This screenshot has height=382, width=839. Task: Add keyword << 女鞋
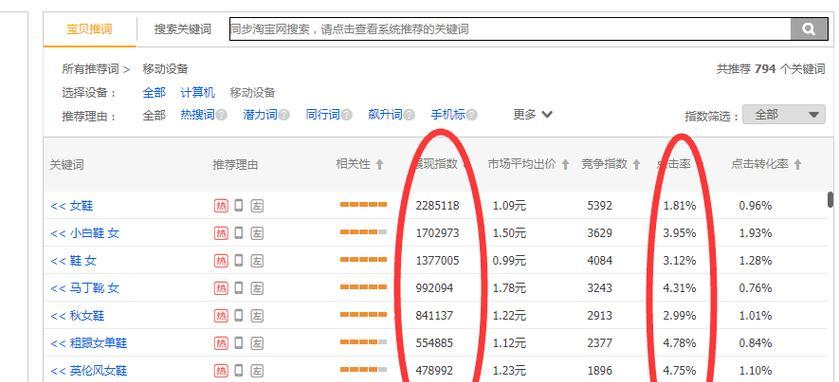point(72,205)
